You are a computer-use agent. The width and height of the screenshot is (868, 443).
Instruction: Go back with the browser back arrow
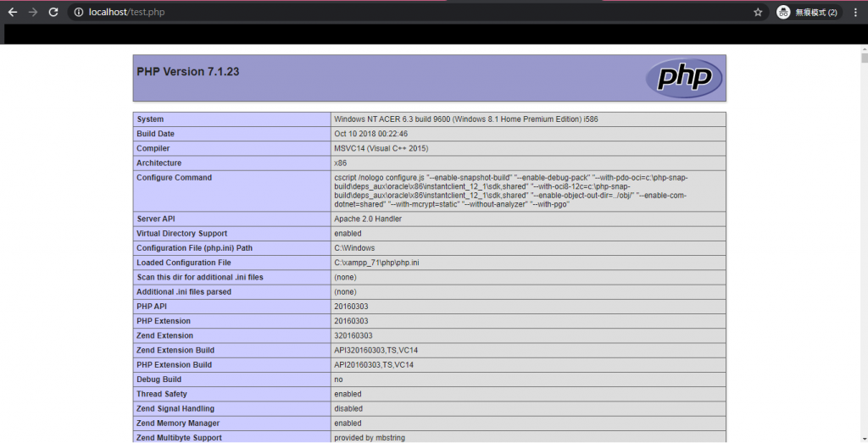tap(13, 12)
